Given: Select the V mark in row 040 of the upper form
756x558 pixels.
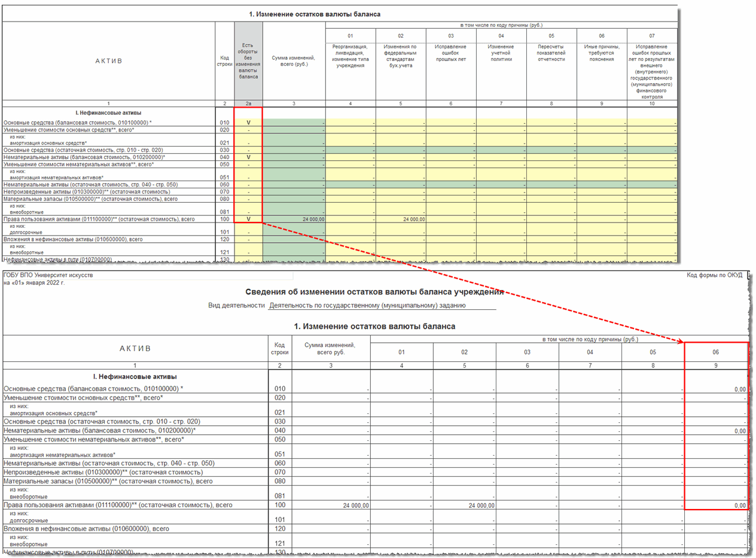Looking at the screenshot, I should click(248, 157).
